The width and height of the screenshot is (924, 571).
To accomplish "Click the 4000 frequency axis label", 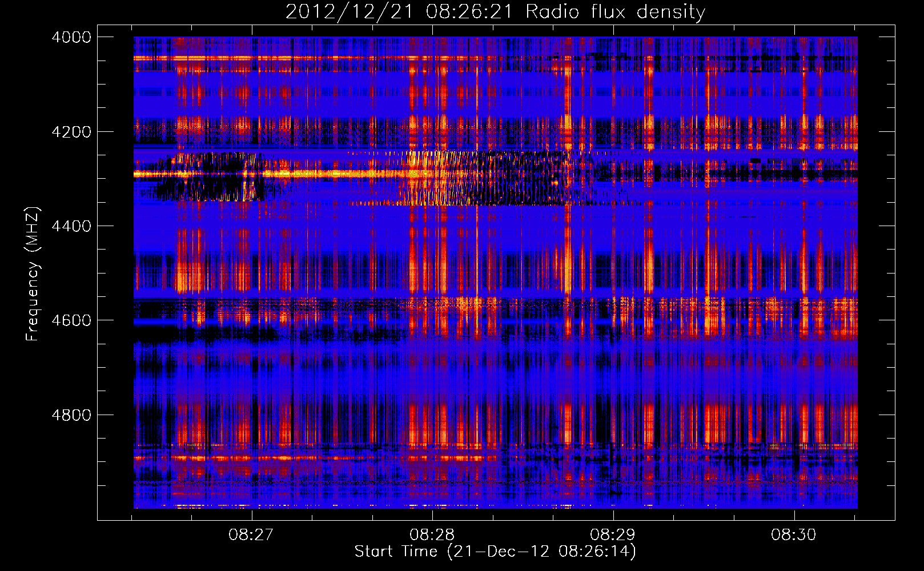I will point(71,37).
